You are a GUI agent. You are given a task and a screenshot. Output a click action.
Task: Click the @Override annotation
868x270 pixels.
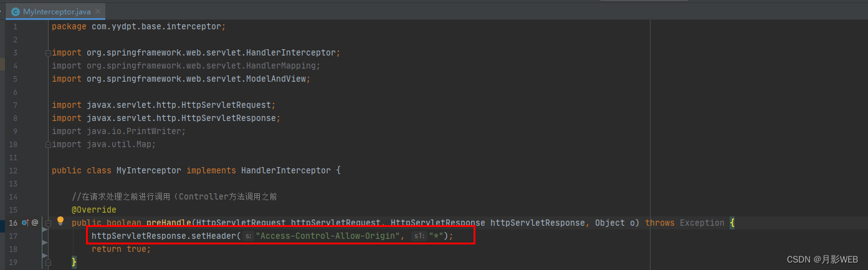(x=94, y=210)
